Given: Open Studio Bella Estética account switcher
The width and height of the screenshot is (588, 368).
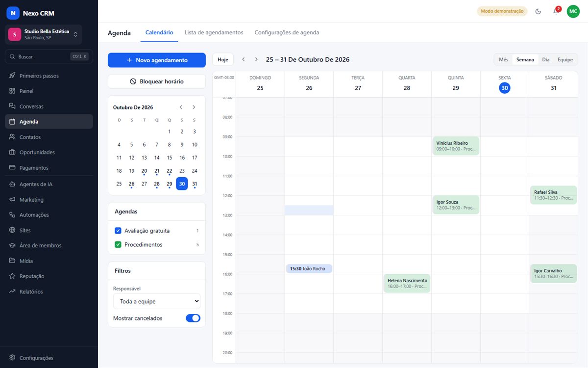Looking at the screenshot, I should click(44, 34).
